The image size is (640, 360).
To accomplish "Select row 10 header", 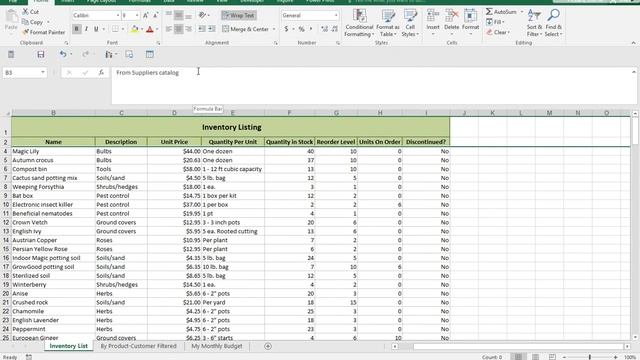I will [x=6, y=204].
